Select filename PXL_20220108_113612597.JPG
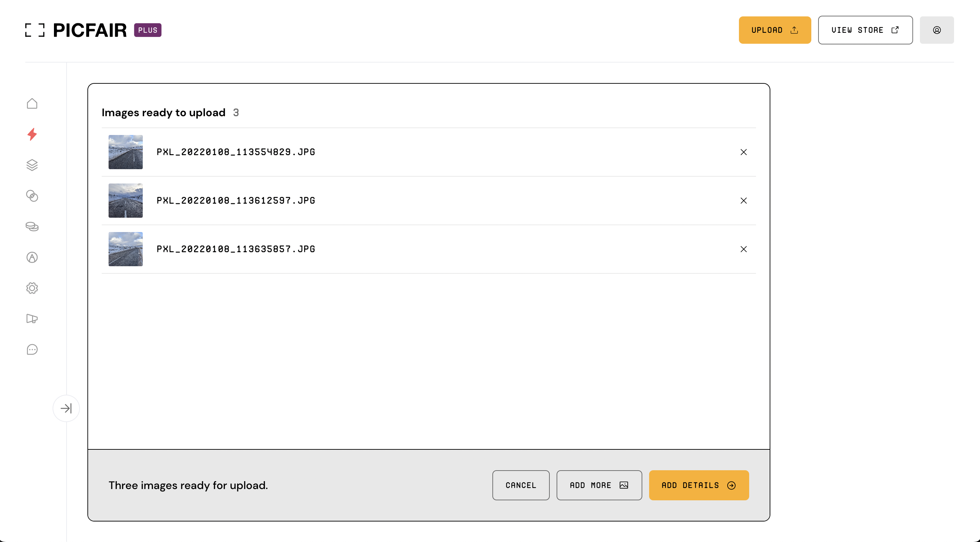 tap(236, 201)
